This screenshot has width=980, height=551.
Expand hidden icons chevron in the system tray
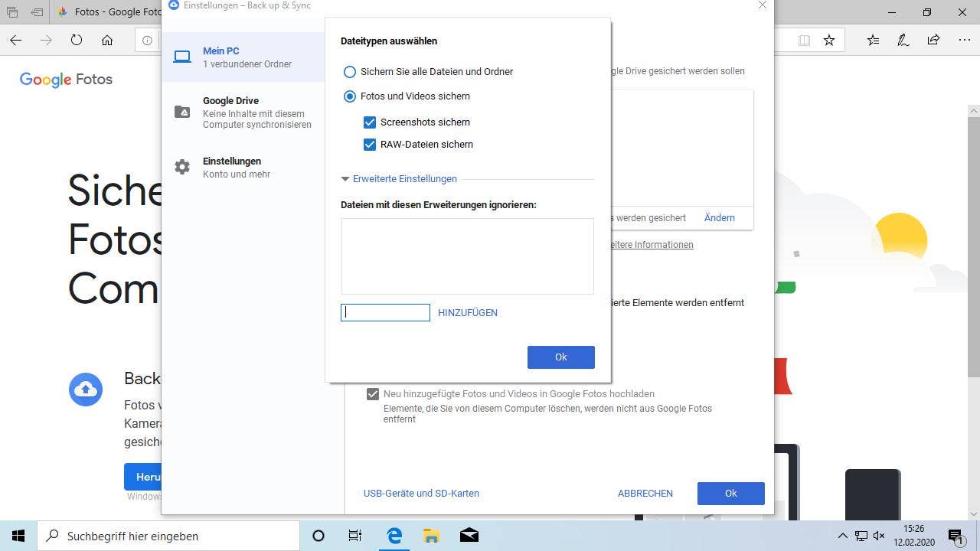[x=842, y=536]
